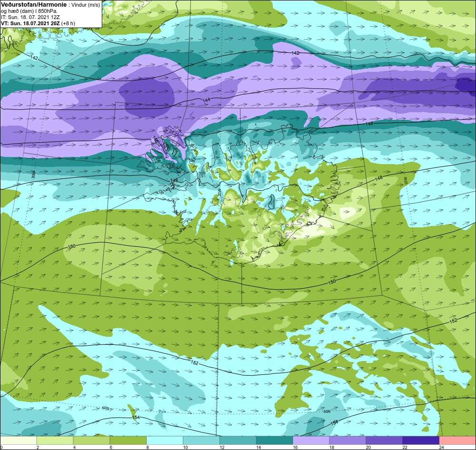Click the pale yellow 0–2 m/s legend swatch
476x450 pixels.
coord(18,440)
